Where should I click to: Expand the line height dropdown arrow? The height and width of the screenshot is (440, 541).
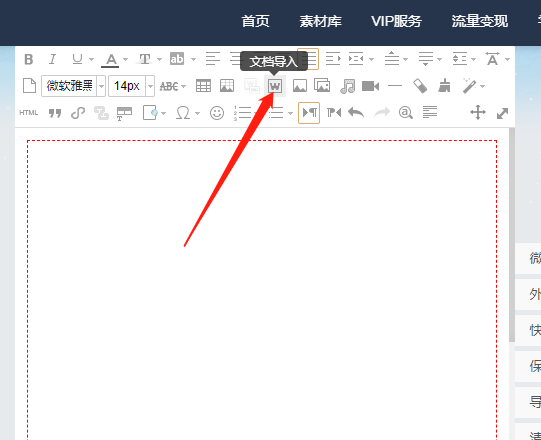coord(473,59)
